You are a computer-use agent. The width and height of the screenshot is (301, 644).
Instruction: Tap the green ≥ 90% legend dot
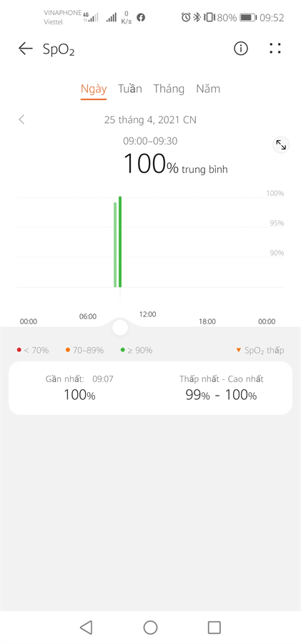[123, 350]
